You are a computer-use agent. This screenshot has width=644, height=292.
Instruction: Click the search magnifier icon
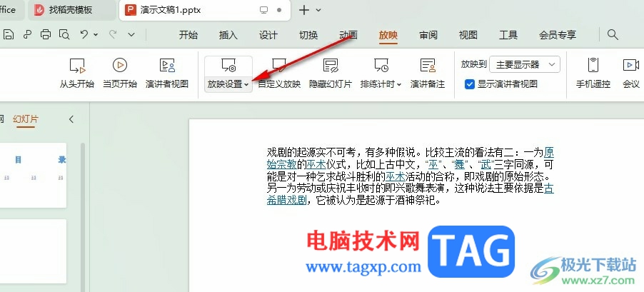pos(613,35)
